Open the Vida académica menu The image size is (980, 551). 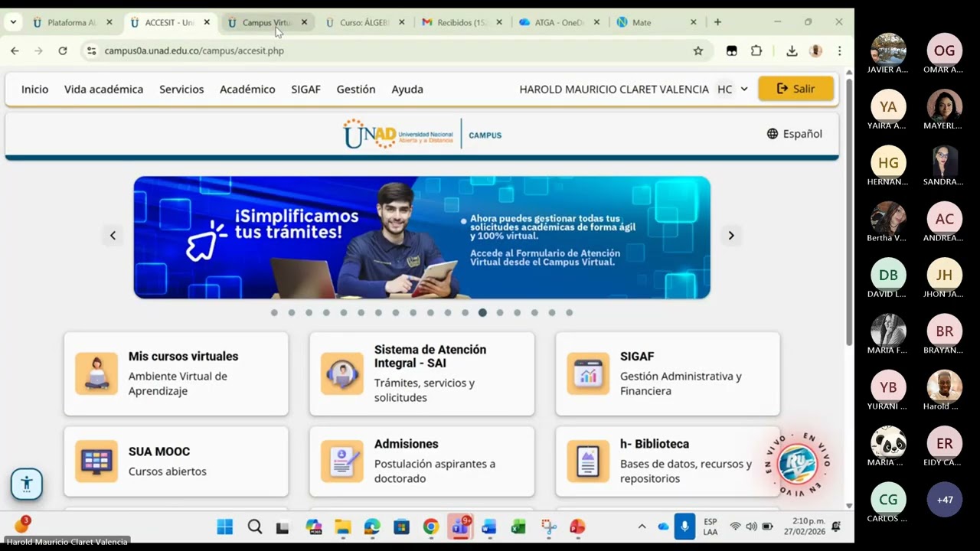(103, 90)
